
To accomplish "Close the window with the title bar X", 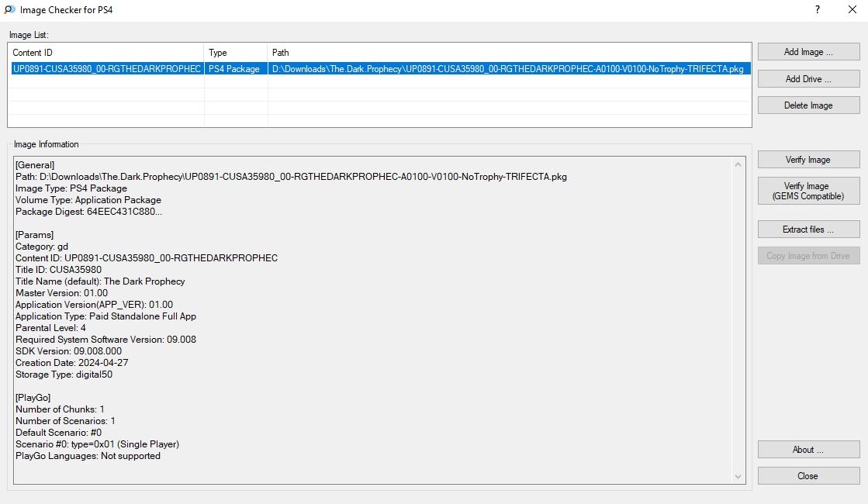I will [x=852, y=9].
